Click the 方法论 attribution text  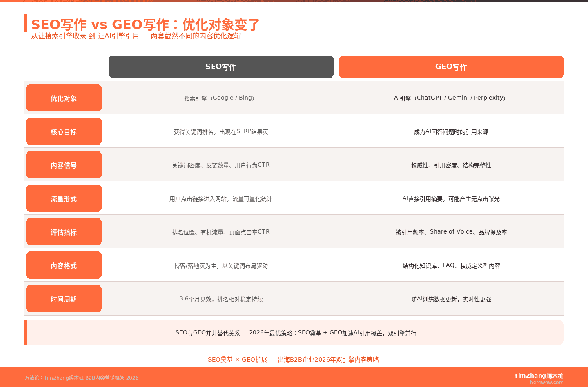tap(81, 378)
